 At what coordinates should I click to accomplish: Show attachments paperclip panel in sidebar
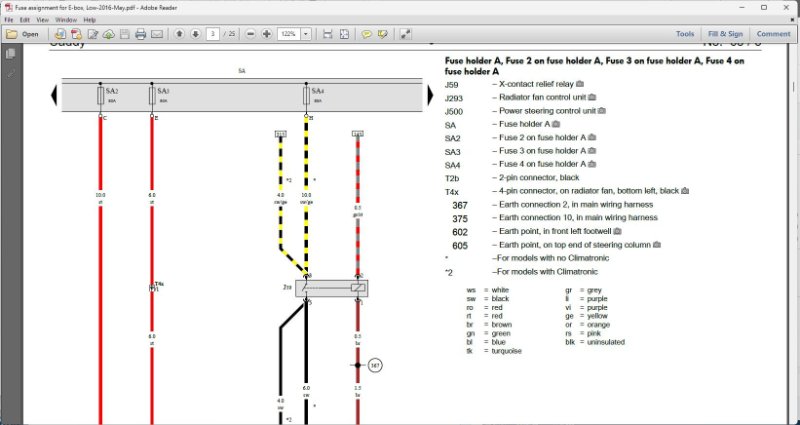click(10, 73)
